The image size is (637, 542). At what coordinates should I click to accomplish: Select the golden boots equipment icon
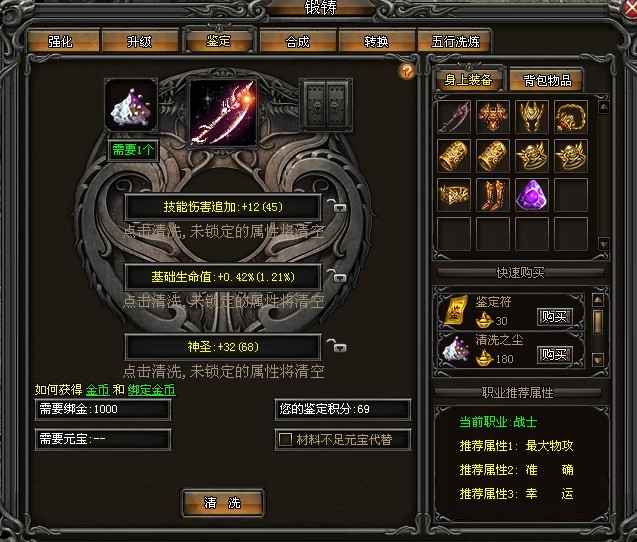493,195
